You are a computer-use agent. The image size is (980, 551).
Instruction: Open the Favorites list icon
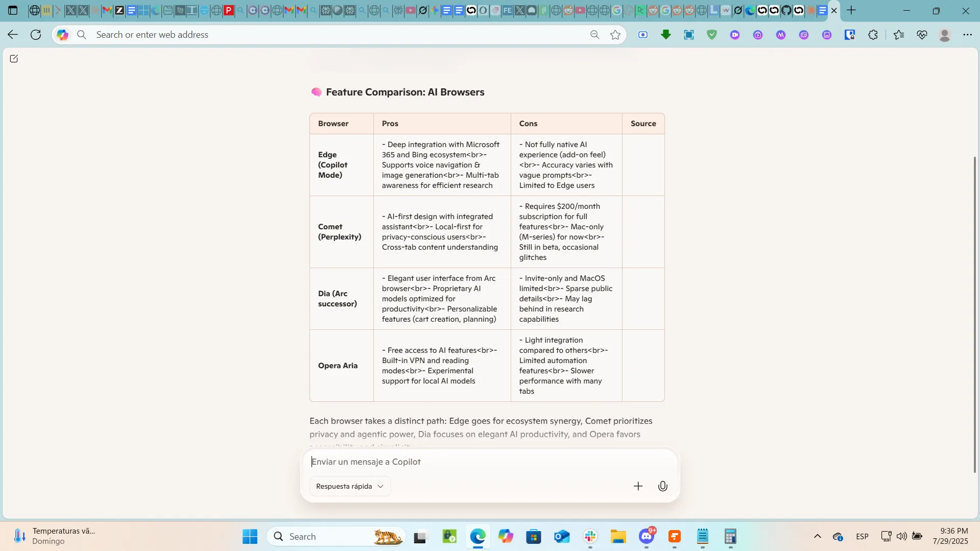click(x=899, y=35)
